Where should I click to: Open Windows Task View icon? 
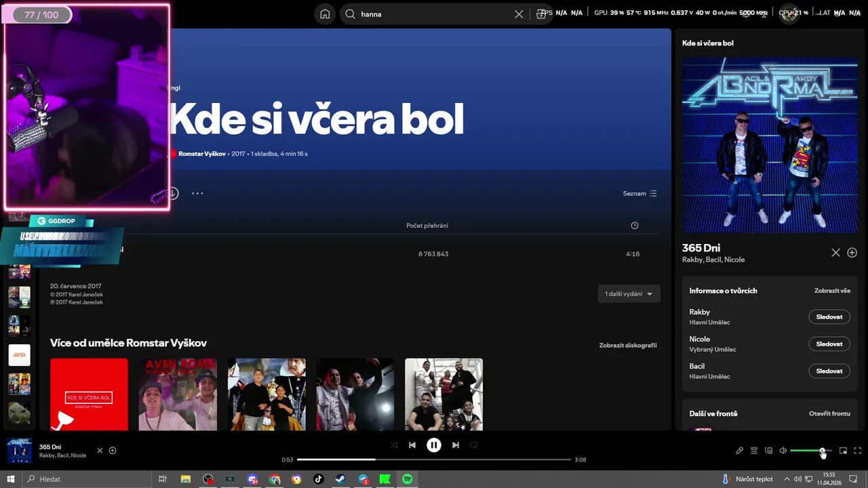[x=163, y=479]
